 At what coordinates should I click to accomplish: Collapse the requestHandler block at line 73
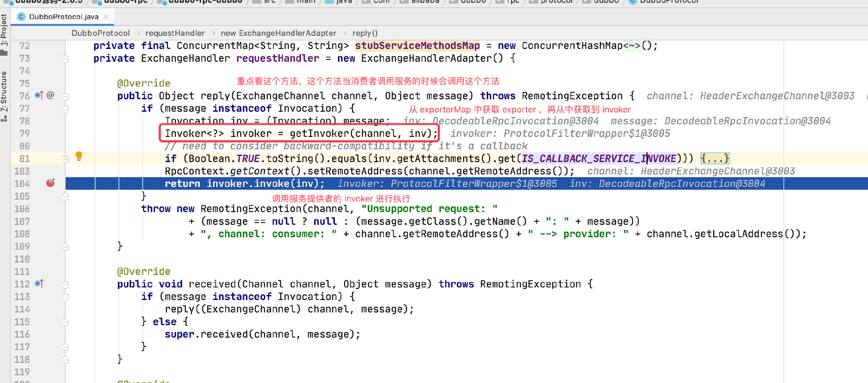tap(65, 59)
